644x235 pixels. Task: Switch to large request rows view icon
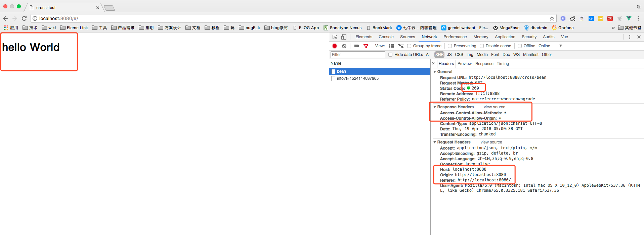[391, 46]
